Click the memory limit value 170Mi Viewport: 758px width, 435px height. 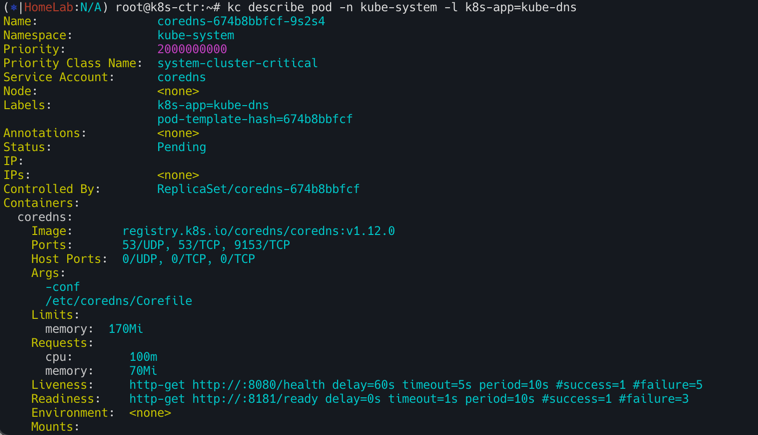(125, 329)
